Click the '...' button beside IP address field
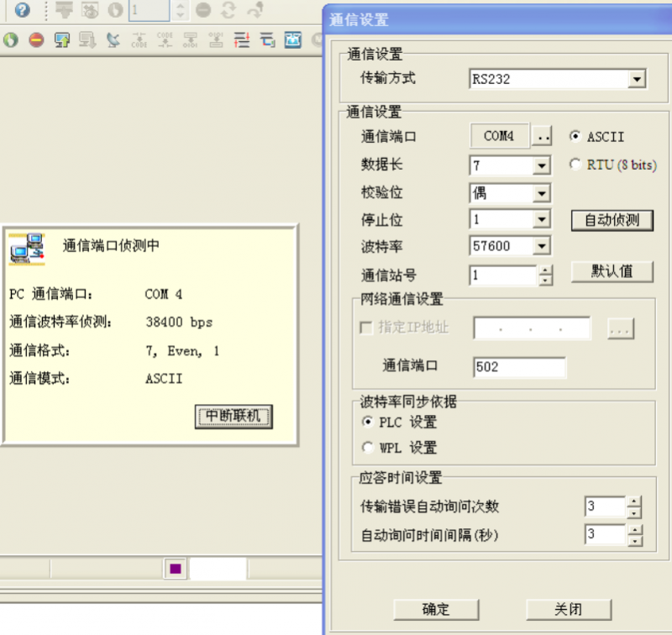Image resolution: width=672 pixels, height=635 pixels. click(620, 328)
